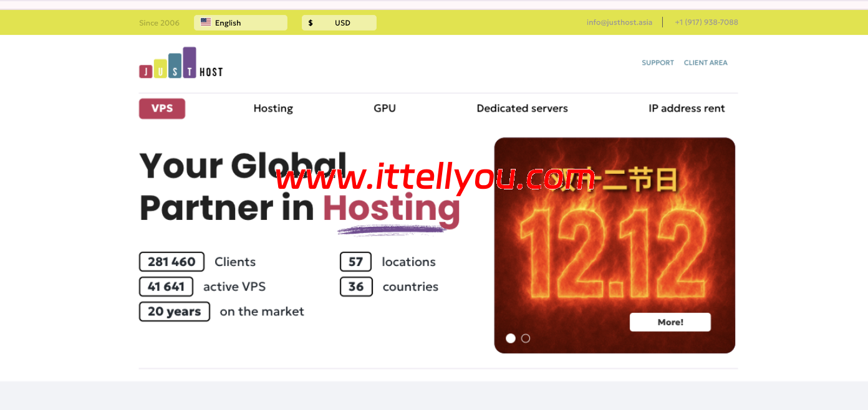The image size is (868, 410).
Task: Click the 281 460 clients counter box
Action: tap(171, 262)
